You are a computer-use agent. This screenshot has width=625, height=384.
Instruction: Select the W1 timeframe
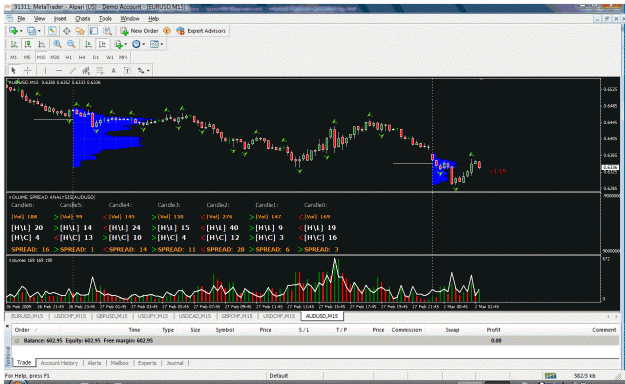pyautogui.click(x=110, y=57)
